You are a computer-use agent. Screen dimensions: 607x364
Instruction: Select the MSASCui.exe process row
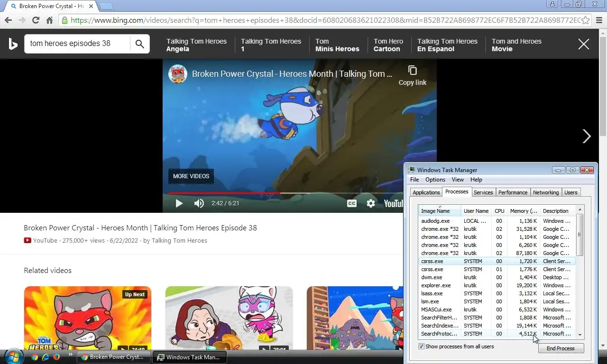497,309
